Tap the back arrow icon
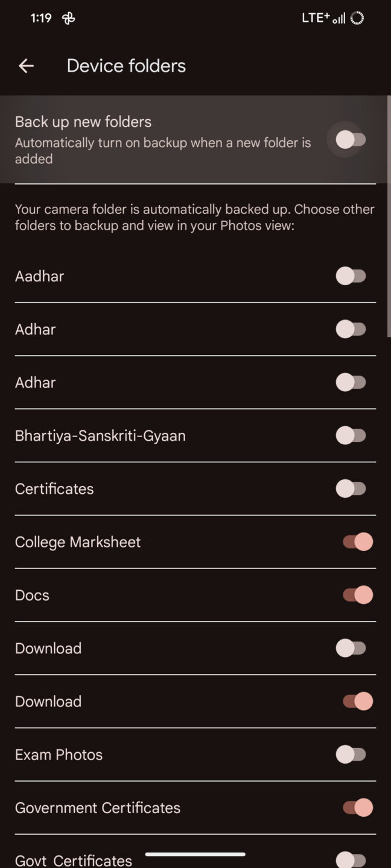The image size is (391, 868). click(26, 66)
